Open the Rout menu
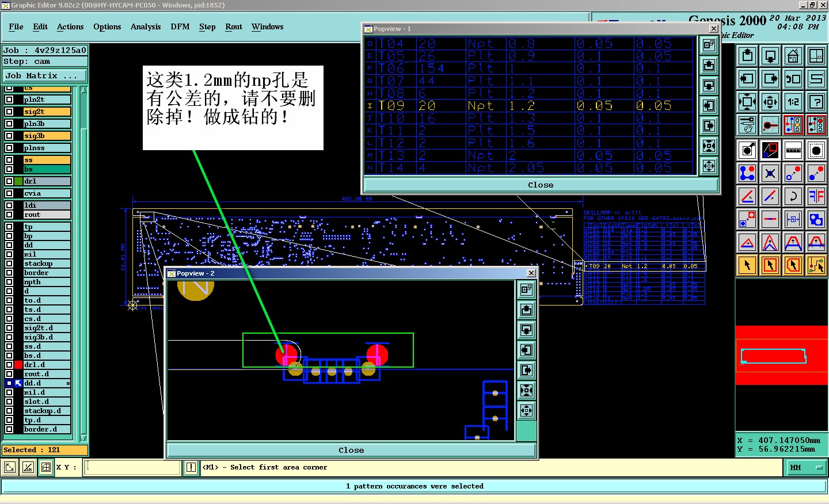829x504 pixels. 234,26
